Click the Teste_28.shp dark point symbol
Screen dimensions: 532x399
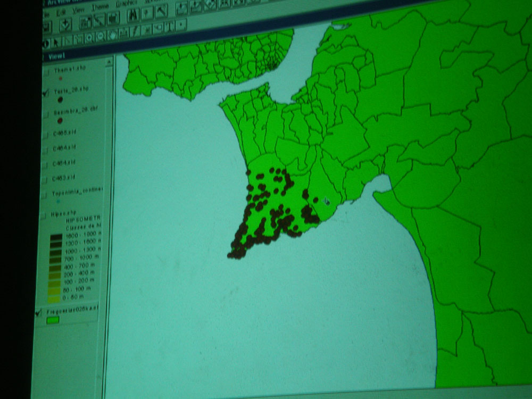pyautogui.click(x=60, y=100)
